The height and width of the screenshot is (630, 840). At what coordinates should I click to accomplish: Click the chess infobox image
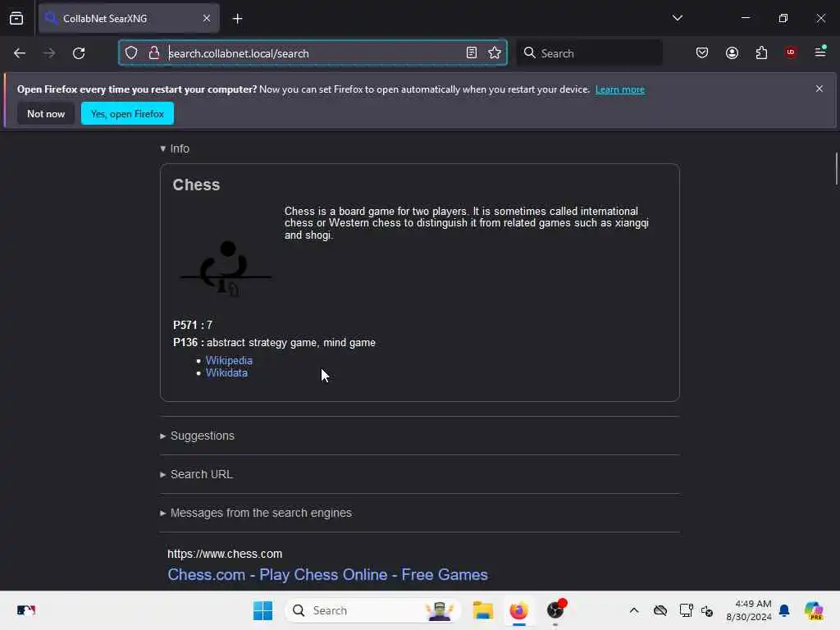point(226,268)
